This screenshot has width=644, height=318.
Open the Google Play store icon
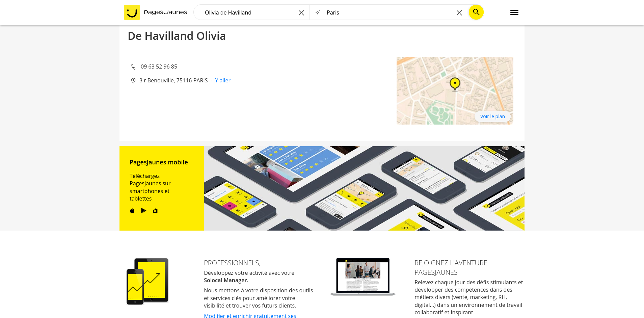tap(144, 211)
